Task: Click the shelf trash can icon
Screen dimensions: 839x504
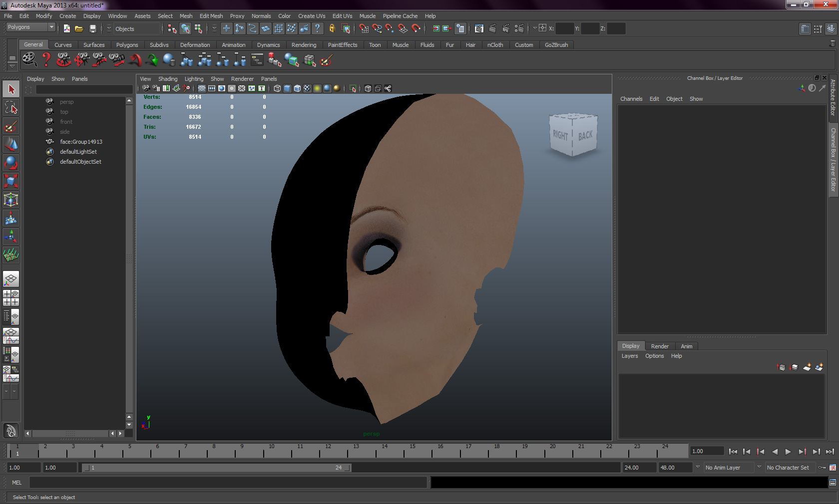Action: coord(832,44)
